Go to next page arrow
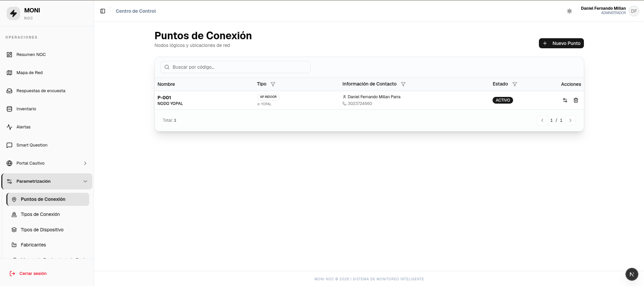Screen dimensions: 644x286 click(x=570, y=120)
